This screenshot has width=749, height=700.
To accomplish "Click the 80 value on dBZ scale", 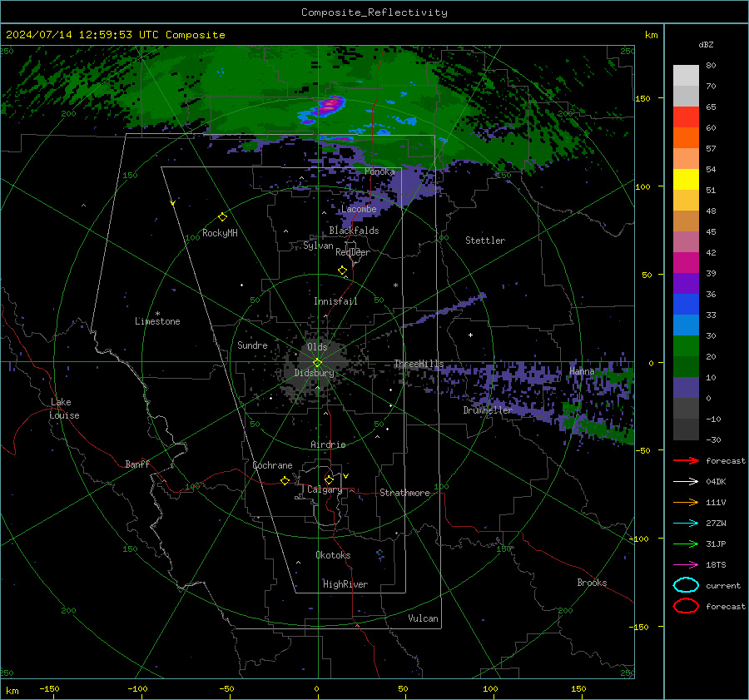I will pyautogui.click(x=711, y=66).
